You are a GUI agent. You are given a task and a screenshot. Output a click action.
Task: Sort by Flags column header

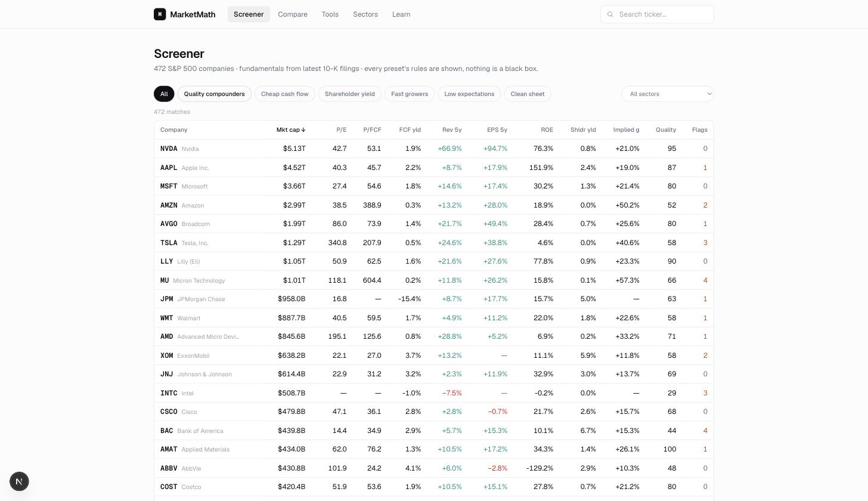pos(700,130)
